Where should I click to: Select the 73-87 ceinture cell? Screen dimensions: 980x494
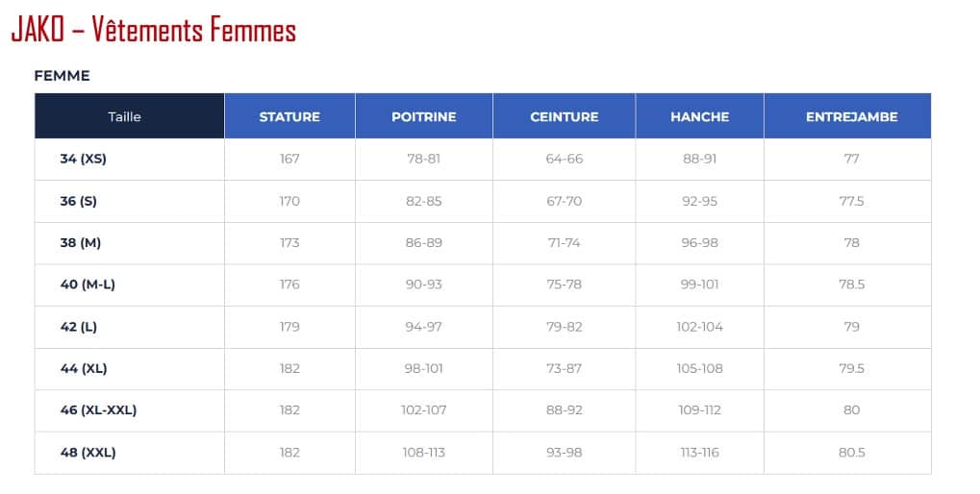pos(565,368)
